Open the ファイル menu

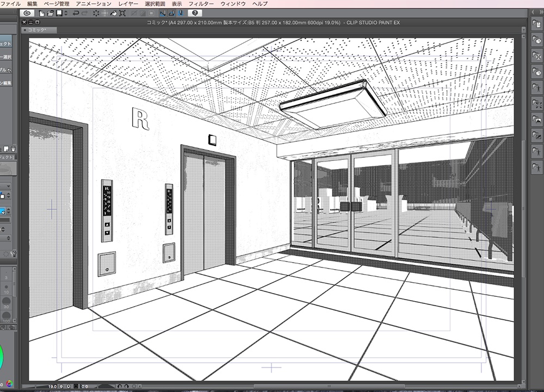[x=10, y=4]
